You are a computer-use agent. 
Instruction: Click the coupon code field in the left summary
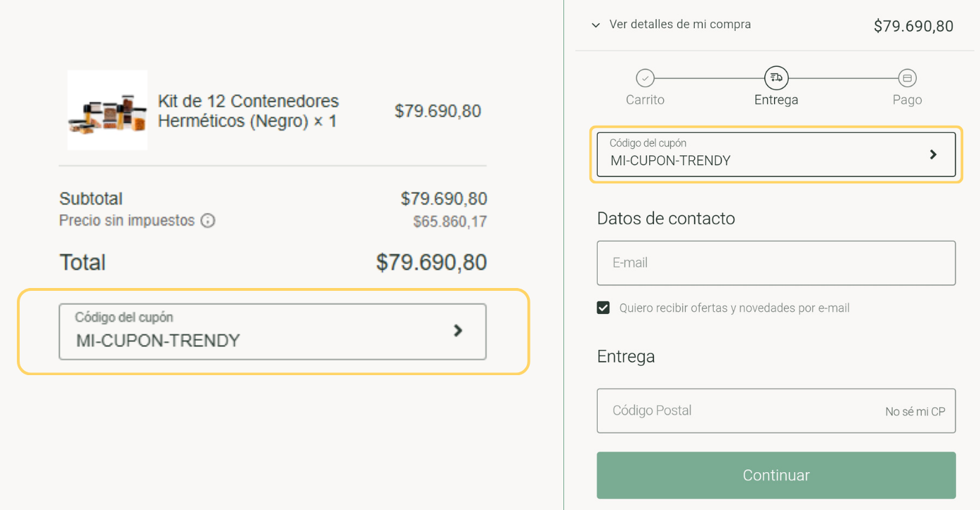pyautogui.click(x=253, y=332)
